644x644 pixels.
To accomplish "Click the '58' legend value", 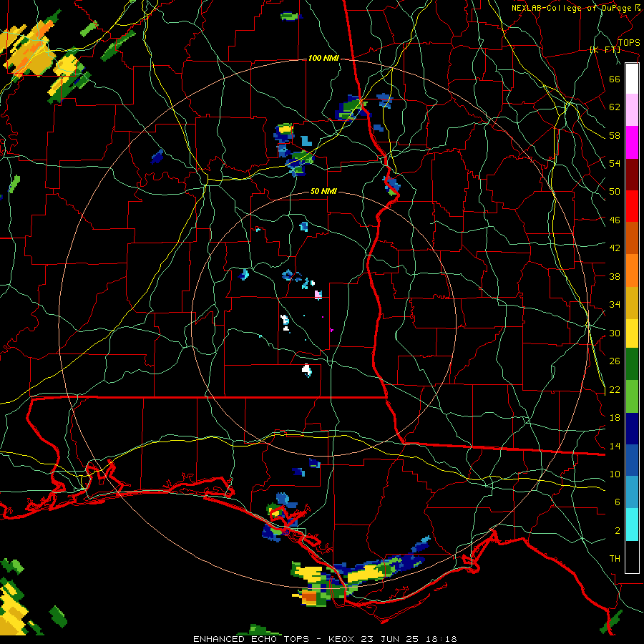I will pos(615,135).
